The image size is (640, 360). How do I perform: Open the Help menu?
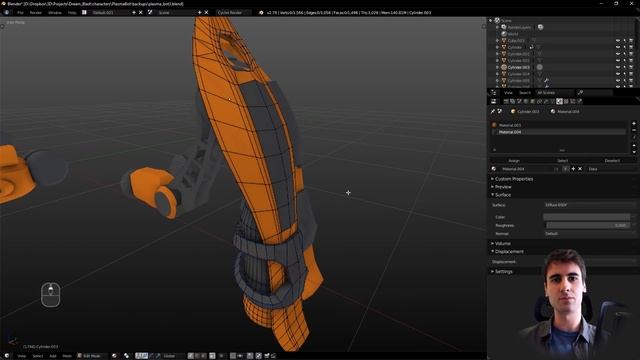coord(72,13)
